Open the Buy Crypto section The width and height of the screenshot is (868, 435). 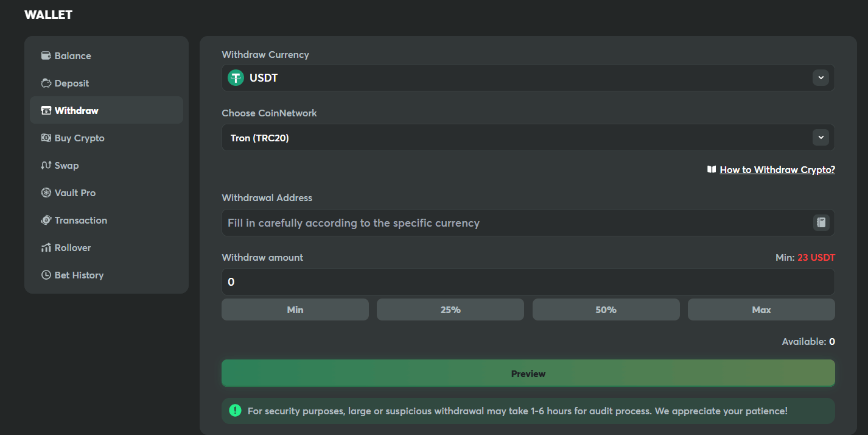107,138
